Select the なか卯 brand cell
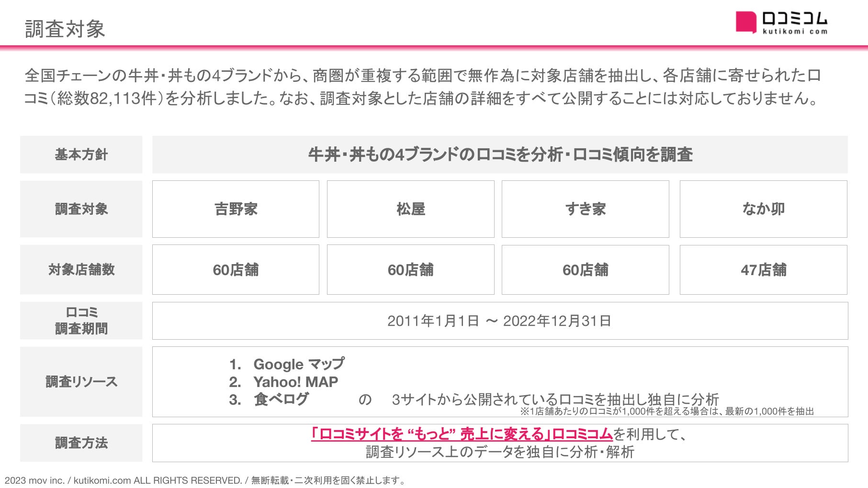 (764, 209)
